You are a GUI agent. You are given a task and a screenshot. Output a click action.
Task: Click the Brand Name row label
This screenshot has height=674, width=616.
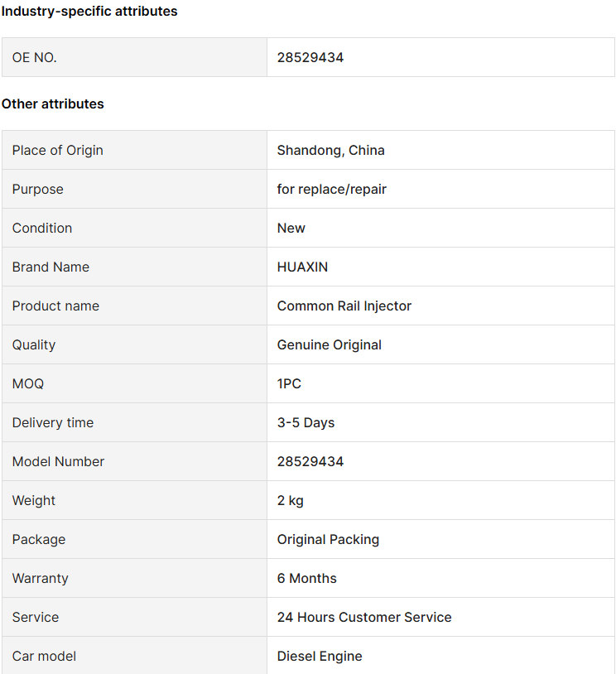tap(51, 267)
